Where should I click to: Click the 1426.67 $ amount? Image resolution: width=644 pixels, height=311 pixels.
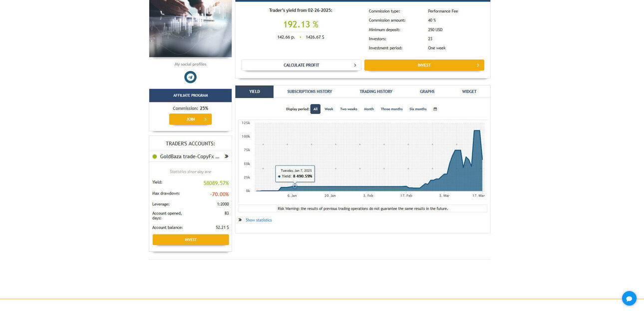315,37
